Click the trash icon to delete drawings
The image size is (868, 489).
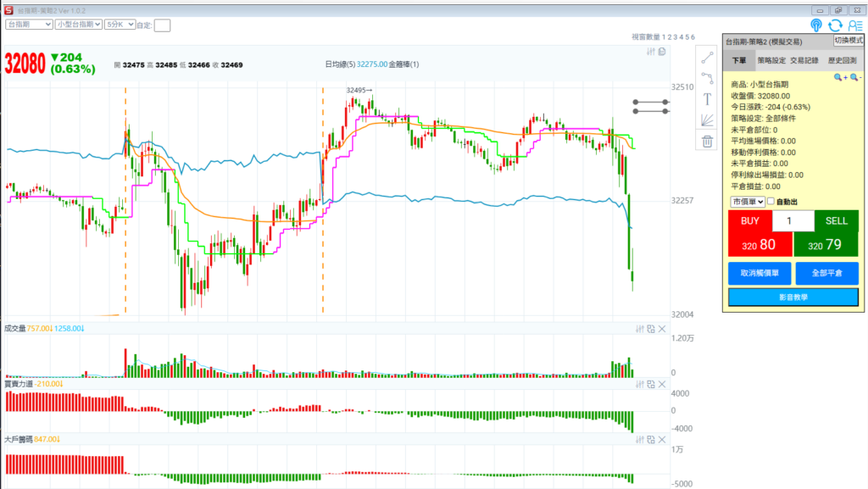(707, 141)
